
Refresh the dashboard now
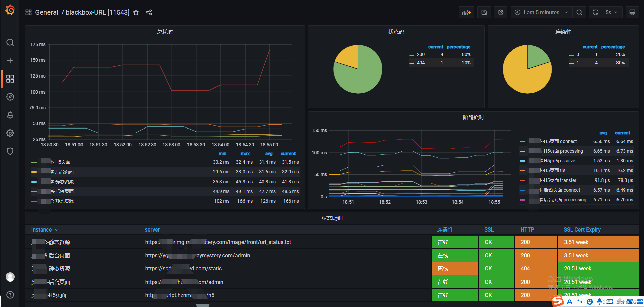pos(596,13)
